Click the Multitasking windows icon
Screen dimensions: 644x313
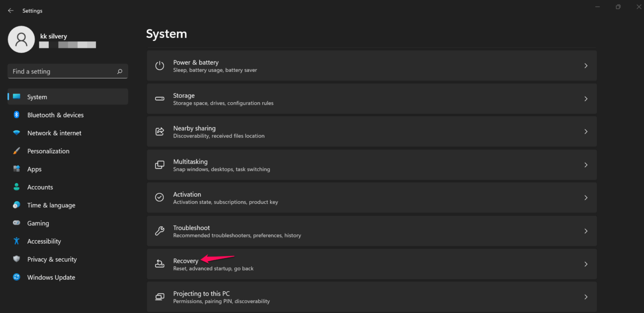pos(159,165)
